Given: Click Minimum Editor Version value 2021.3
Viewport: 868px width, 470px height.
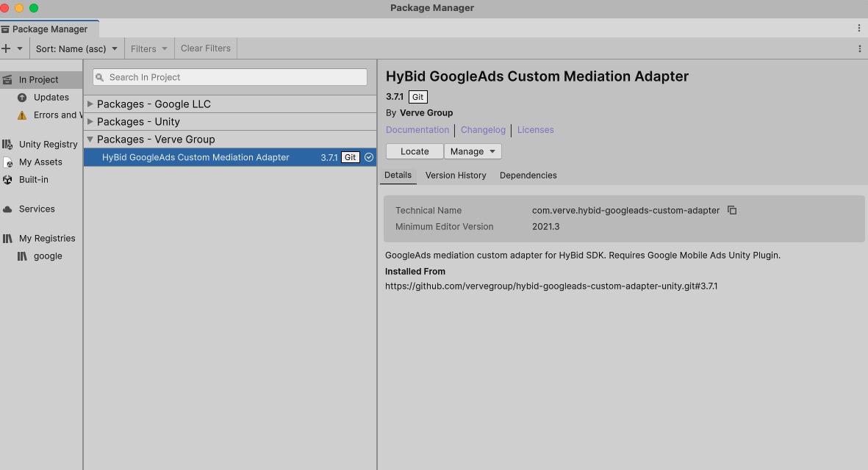Looking at the screenshot, I should click(546, 227).
